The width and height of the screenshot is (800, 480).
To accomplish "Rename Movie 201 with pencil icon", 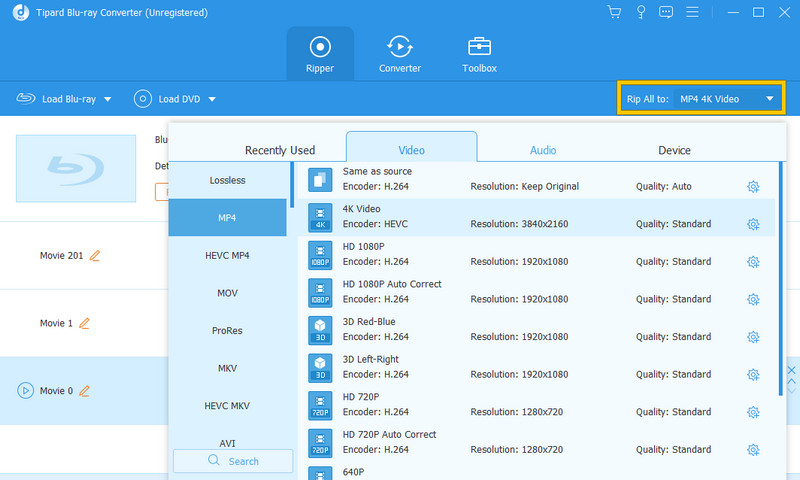I will point(95,255).
